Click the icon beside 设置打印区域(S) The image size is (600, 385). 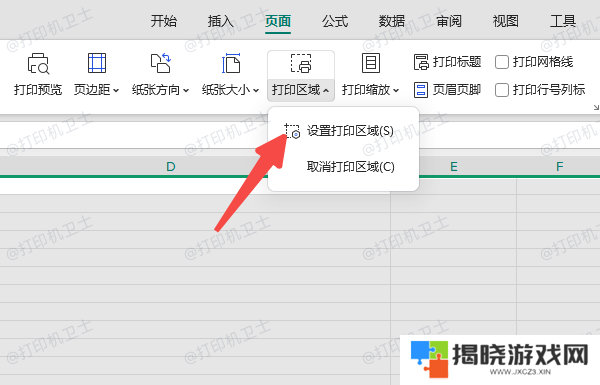pyautogui.click(x=292, y=131)
